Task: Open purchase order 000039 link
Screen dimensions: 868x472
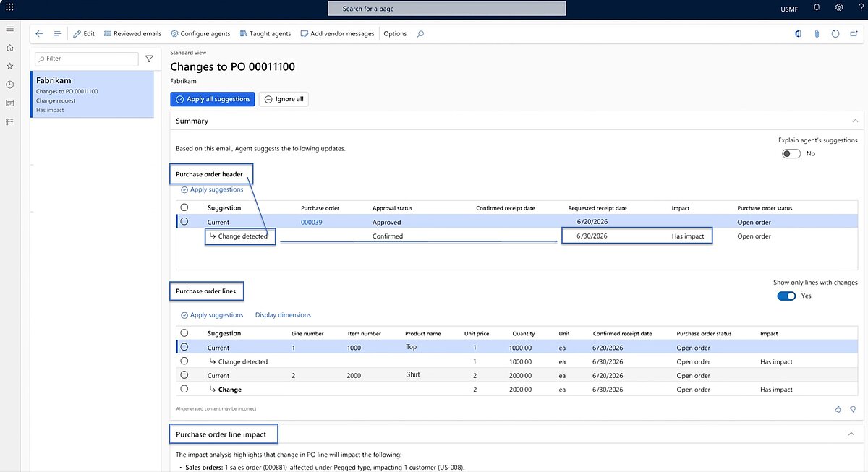Action: pos(312,222)
